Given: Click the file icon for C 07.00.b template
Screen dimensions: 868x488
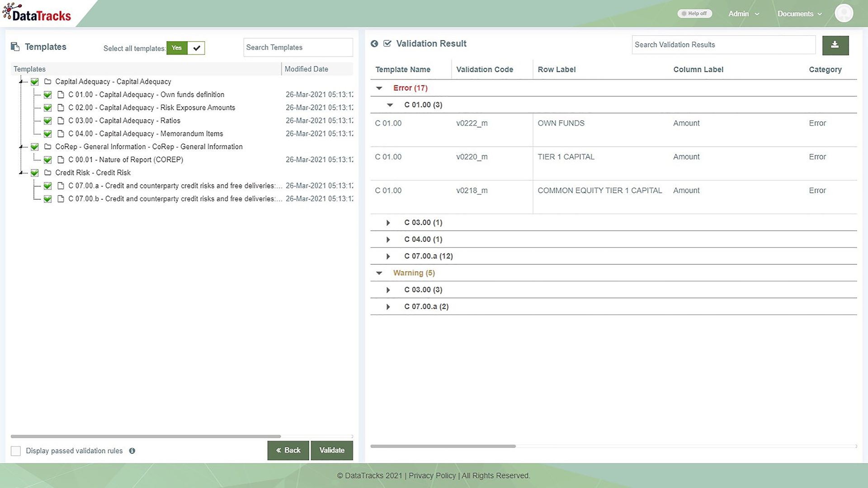Looking at the screenshot, I should 61,199.
